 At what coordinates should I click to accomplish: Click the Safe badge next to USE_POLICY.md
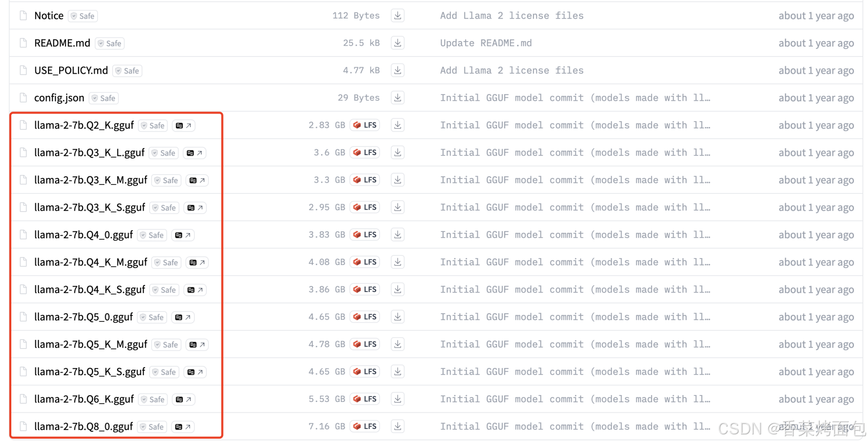(127, 71)
